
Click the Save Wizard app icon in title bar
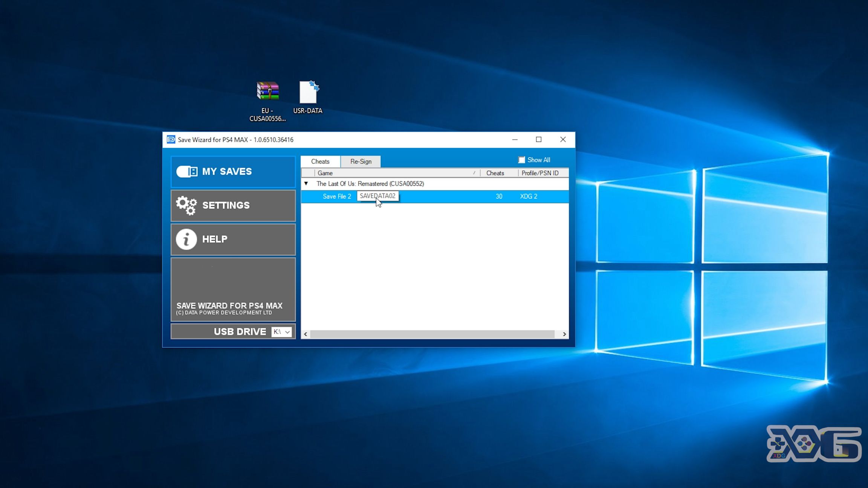[x=171, y=140]
